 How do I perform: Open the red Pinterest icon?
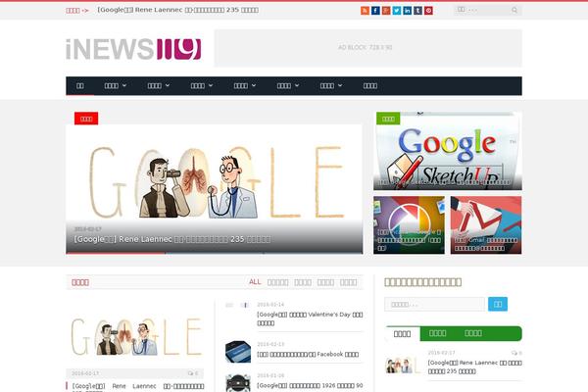[x=428, y=11]
